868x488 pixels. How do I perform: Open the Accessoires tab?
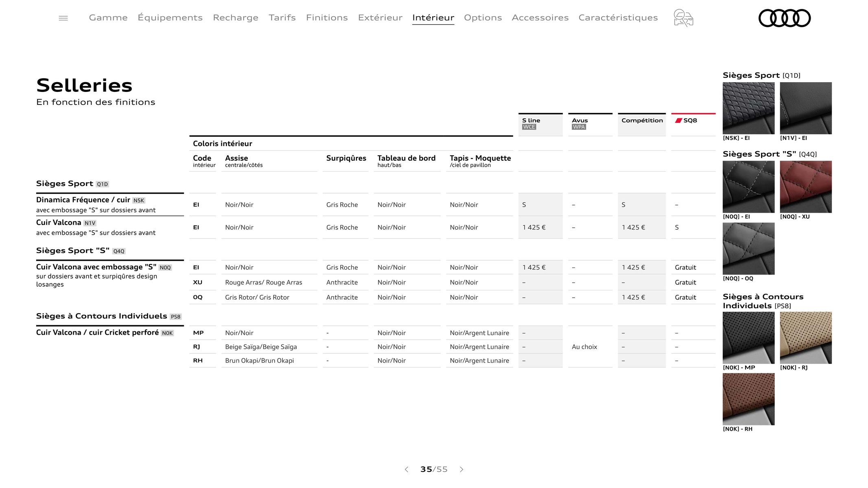pos(540,17)
